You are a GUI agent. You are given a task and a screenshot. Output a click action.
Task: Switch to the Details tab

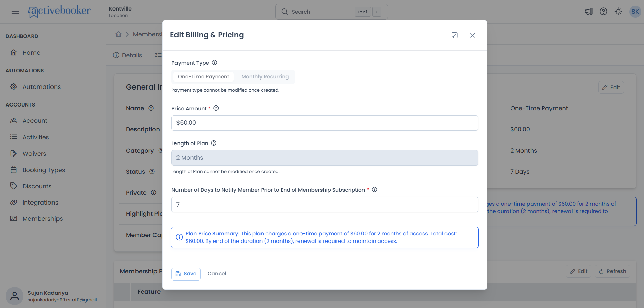coord(128,55)
